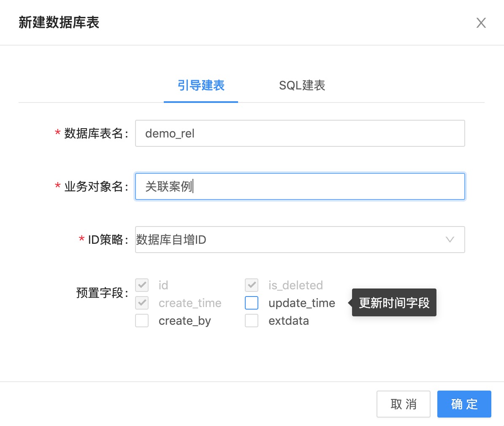Click the create_by label text

[184, 321]
